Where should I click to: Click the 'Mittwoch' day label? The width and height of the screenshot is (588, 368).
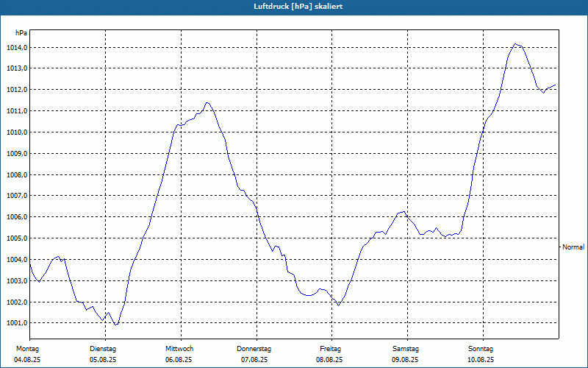point(179,349)
